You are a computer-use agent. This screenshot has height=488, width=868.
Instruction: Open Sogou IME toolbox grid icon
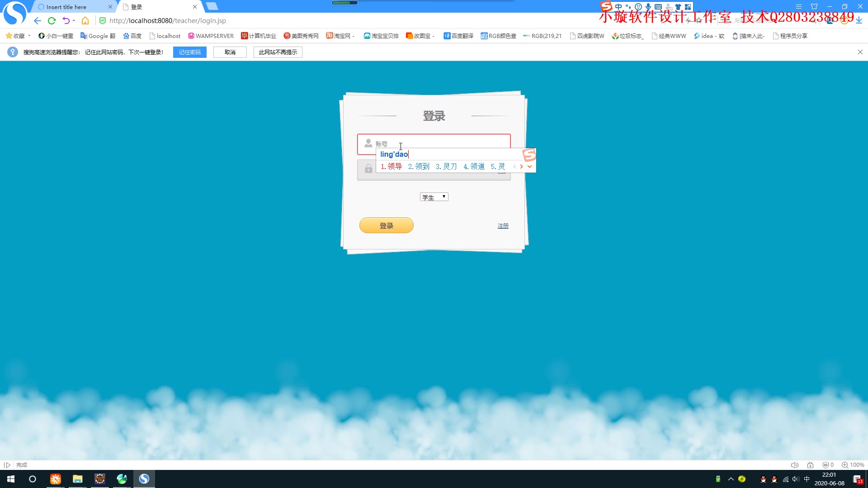click(x=688, y=7)
